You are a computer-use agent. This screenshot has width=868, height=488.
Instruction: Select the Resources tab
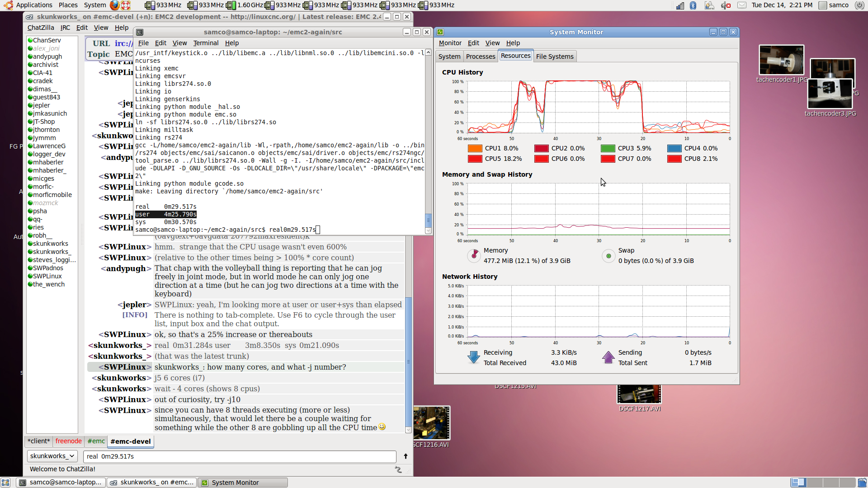coord(516,56)
